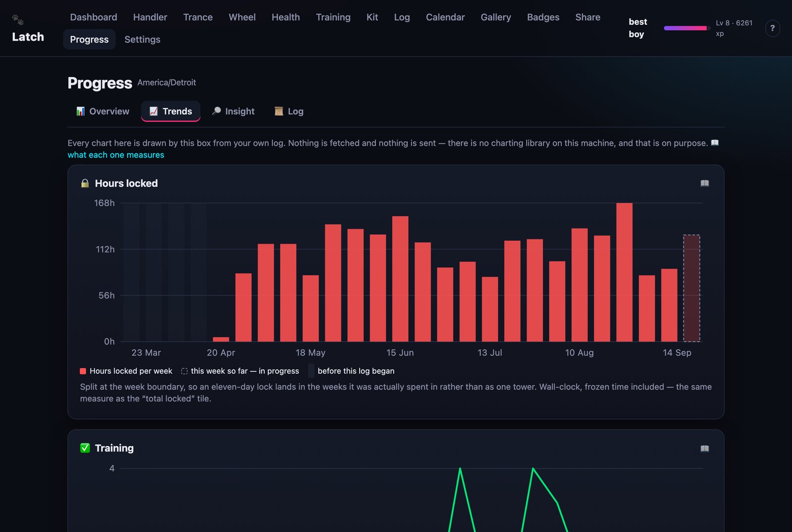Click the lock icon beside Hours locked

85,183
